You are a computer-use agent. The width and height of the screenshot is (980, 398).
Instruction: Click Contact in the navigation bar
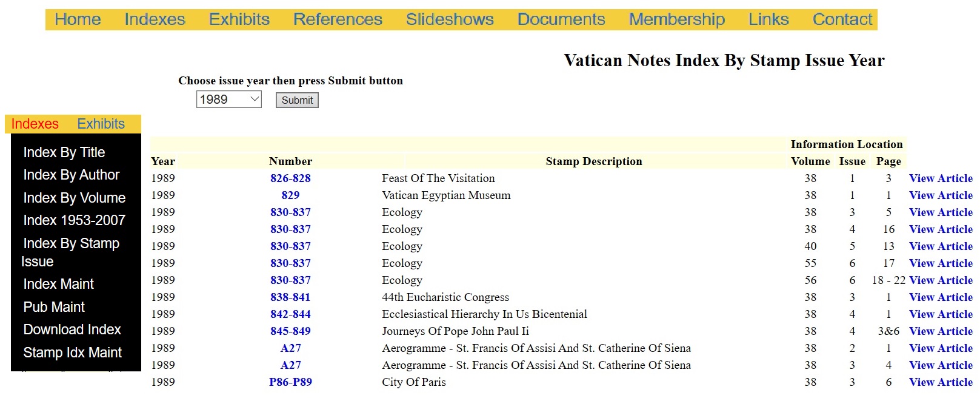tap(842, 19)
